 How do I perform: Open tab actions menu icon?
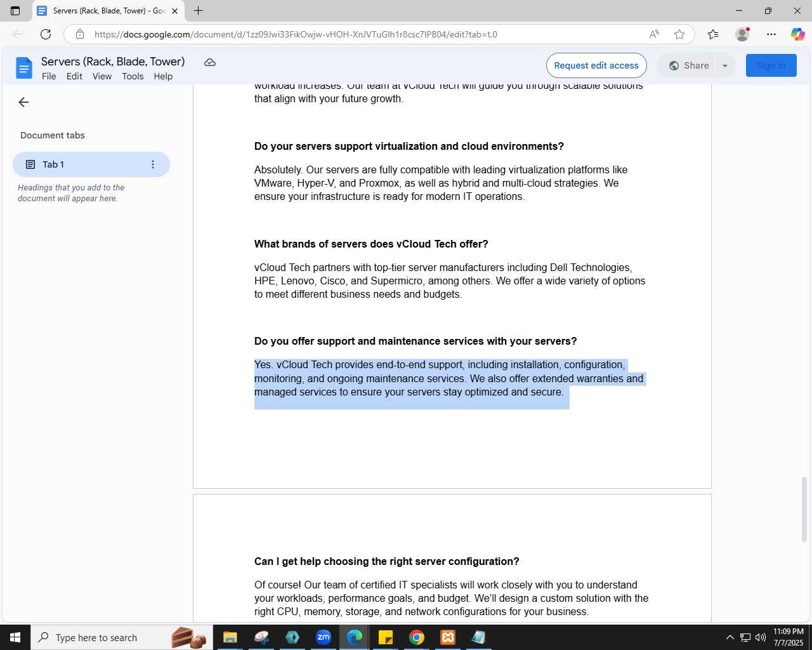[x=15, y=11]
